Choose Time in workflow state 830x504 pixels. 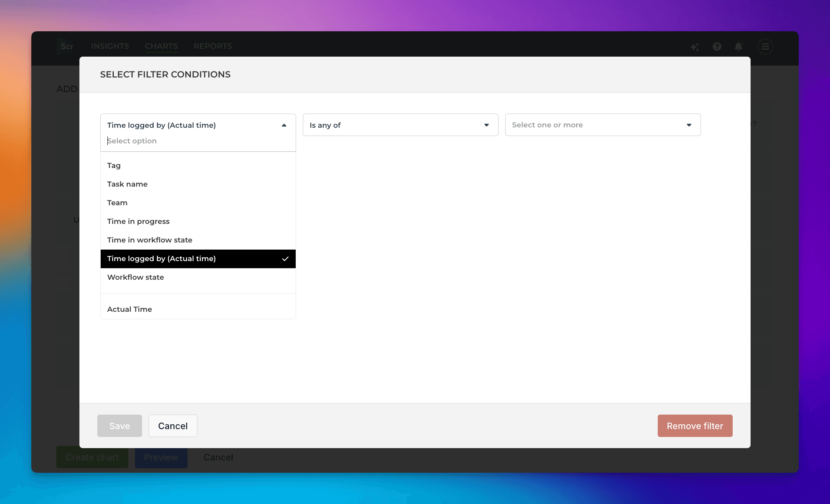click(150, 240)
